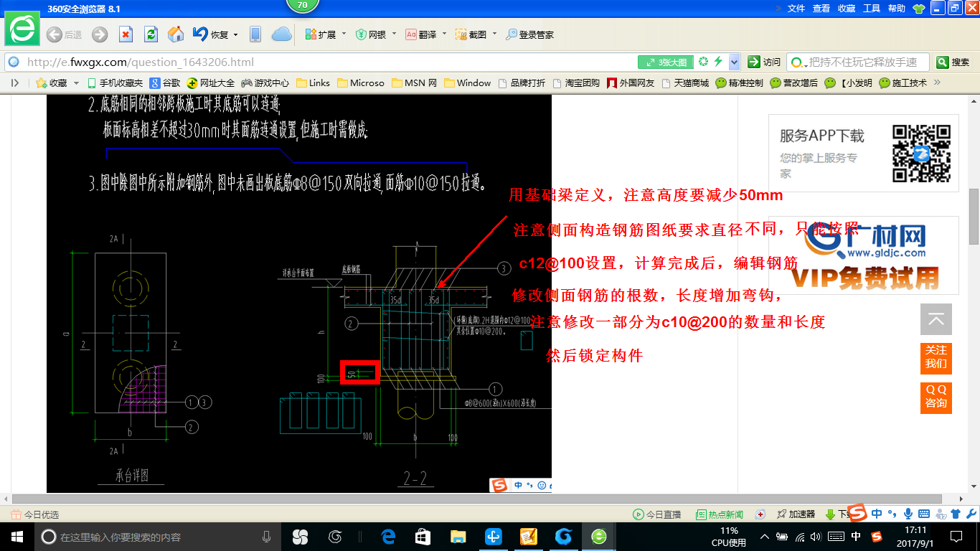
Task: Open the 文件 menu
Action: 796,9
